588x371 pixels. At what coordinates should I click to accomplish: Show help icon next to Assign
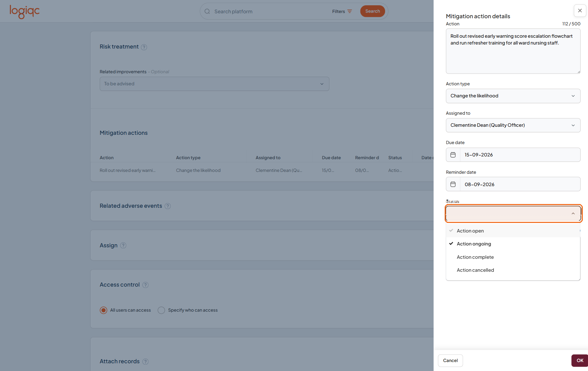coord(123,245)
